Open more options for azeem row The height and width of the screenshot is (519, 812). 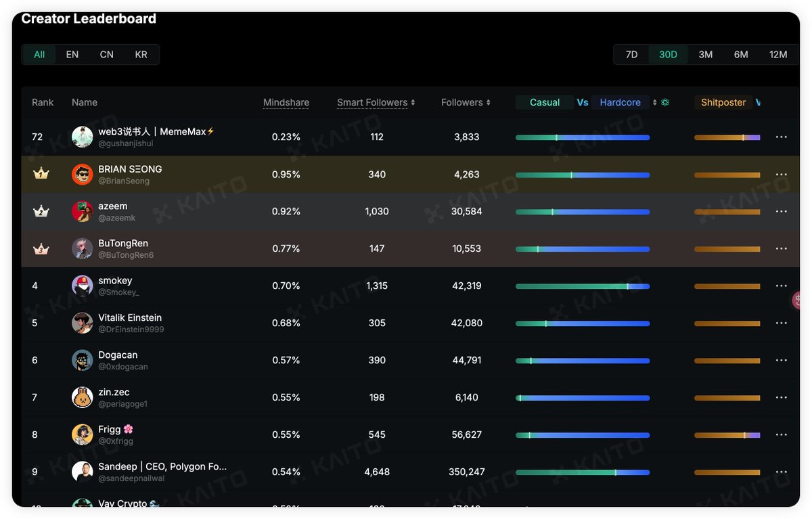click(x=781, y=211)
